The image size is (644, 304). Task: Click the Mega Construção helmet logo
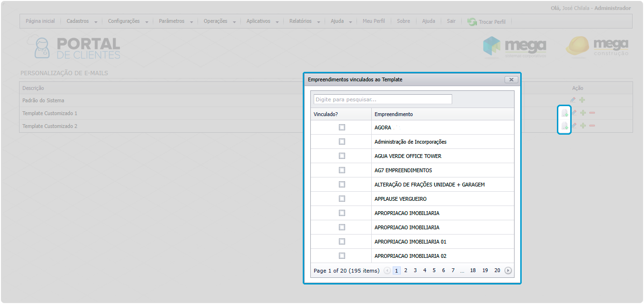tap(597, 47)
